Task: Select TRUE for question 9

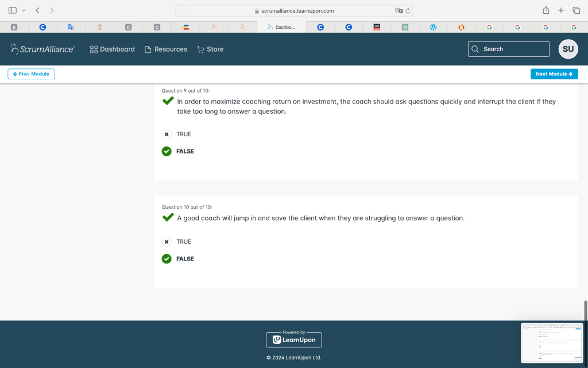Action: 167,134
